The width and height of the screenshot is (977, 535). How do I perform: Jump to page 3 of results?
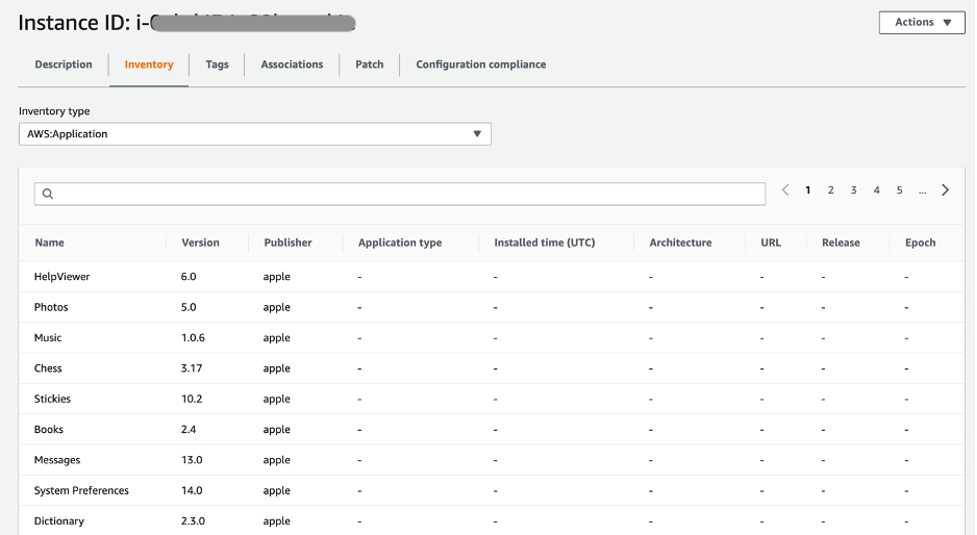(854, 190)
